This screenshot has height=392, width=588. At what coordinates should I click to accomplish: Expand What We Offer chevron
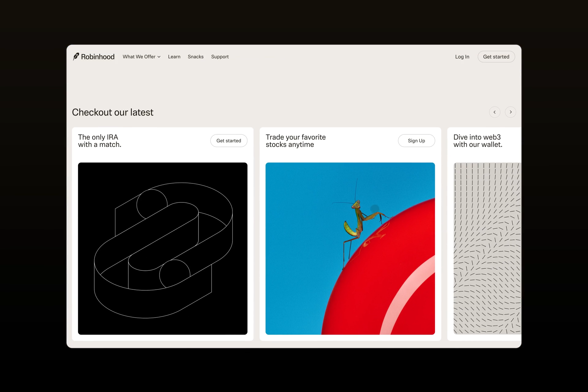click(x=159, y=57)
